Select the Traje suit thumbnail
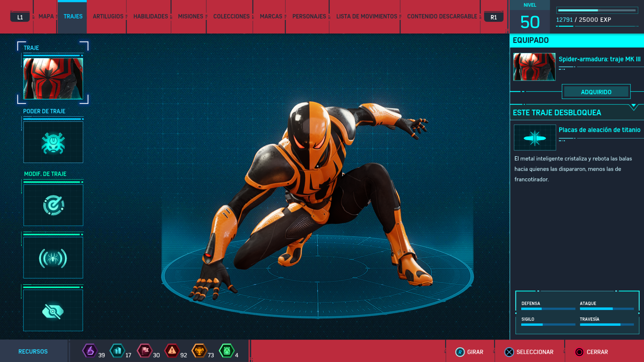The width and height of the screenshot is (644, 362). coord(53,78)
